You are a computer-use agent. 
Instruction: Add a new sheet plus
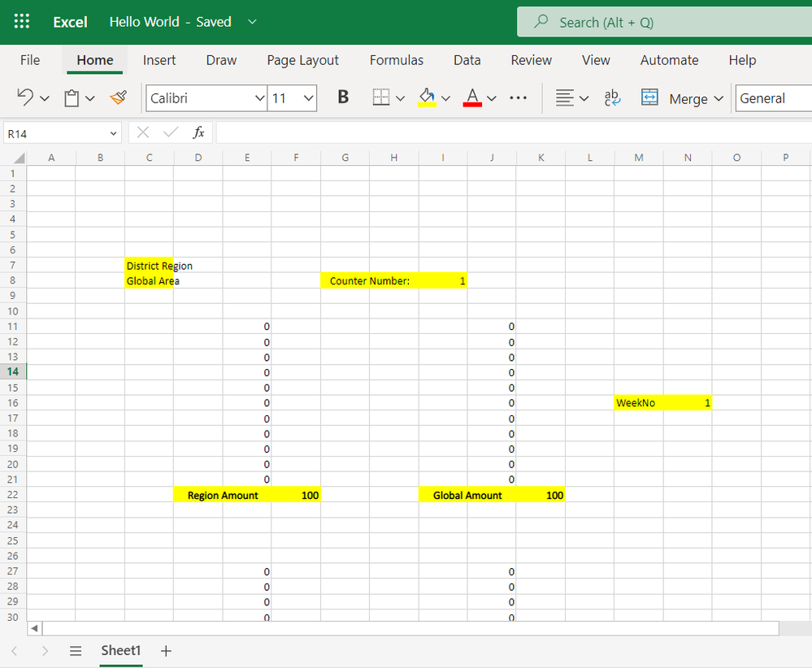(x=166, y=651)
